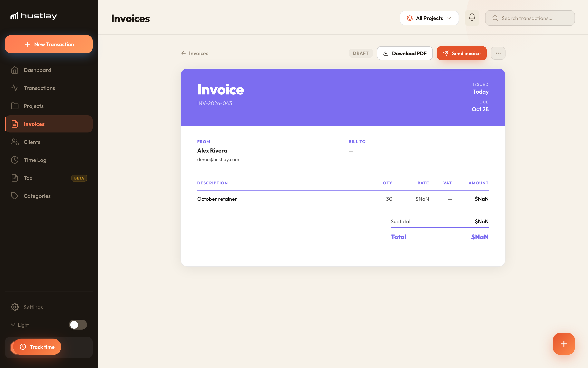The height and width of the screenshot is (368, 588).
Task: Click the October retainer line item
Action: coord(217,199)
